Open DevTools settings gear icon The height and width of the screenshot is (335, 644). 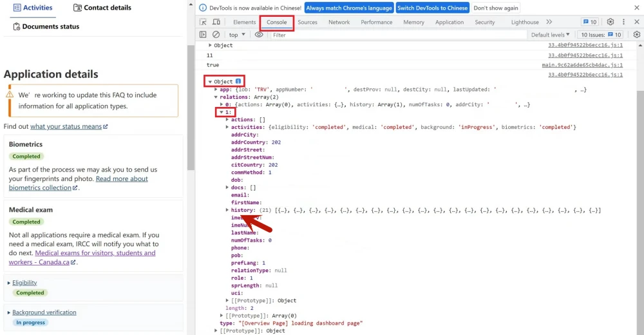point(611,22)
